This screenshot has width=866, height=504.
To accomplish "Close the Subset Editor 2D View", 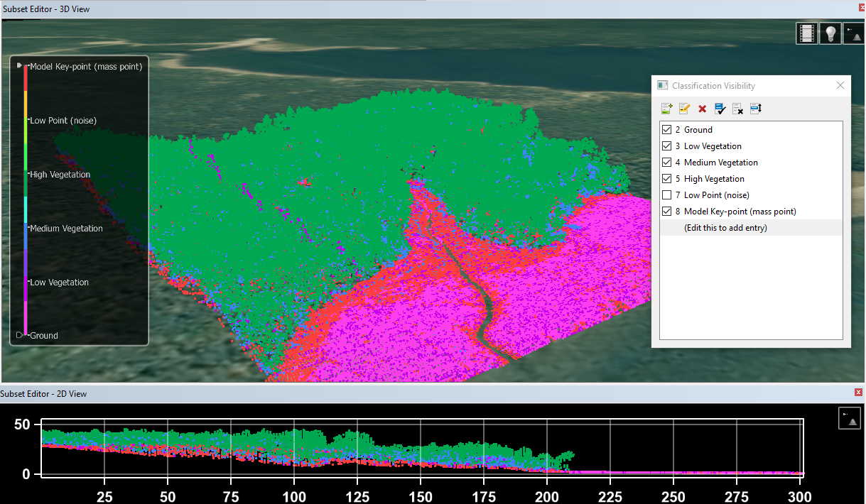I will click(x=858, y=393).
